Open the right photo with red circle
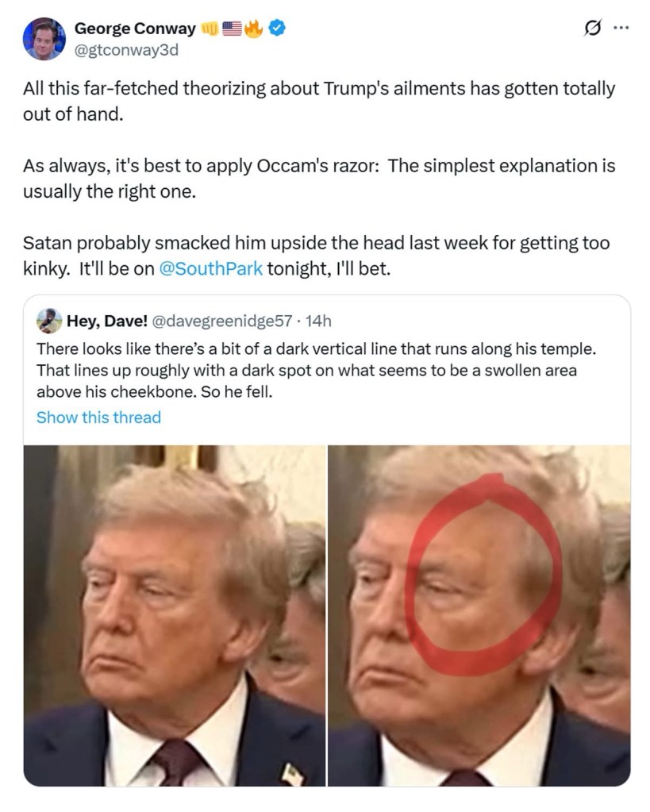 pyautogui.click(x=479, y=615)
